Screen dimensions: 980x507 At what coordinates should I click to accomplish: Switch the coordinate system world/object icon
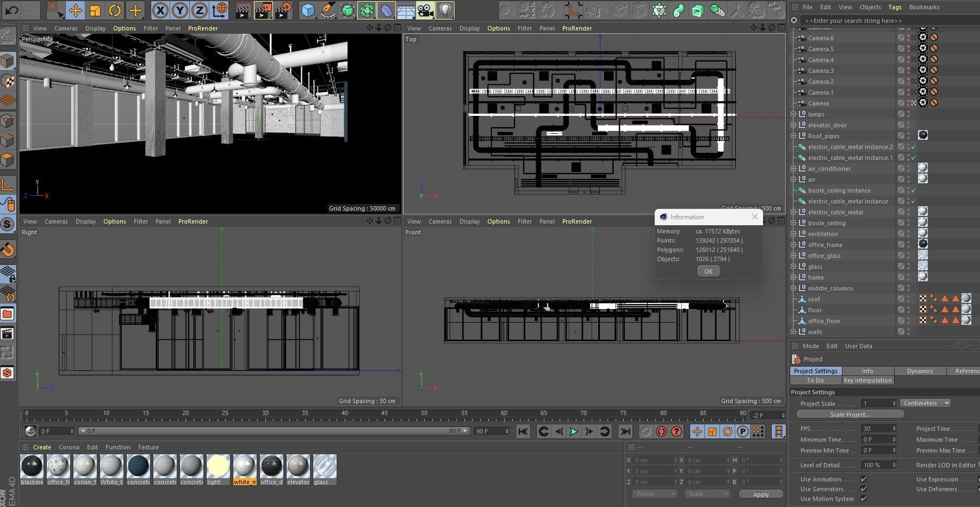pyautogui.click(x=220, y=10)
